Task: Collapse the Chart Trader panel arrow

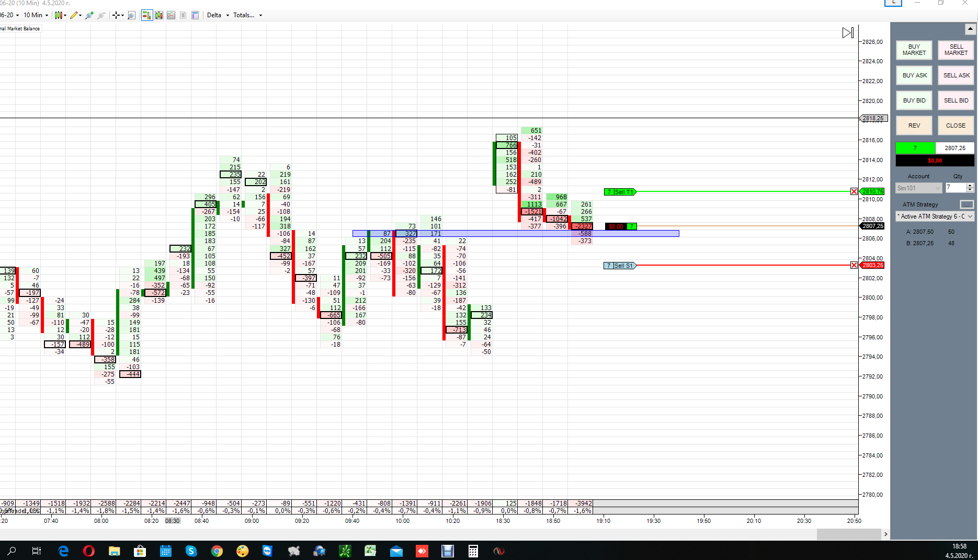Action: (x=970, y=29)
